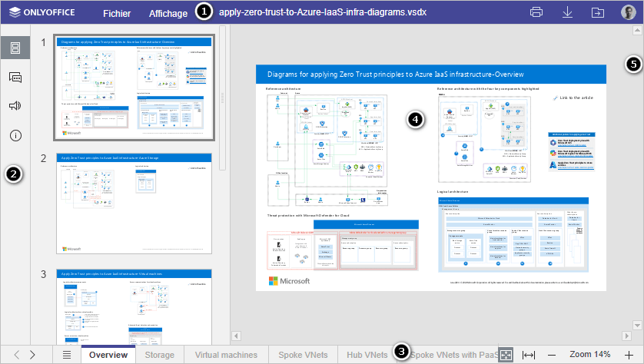Click the vertical scrollbar up arrow

[x=637, y=30]
